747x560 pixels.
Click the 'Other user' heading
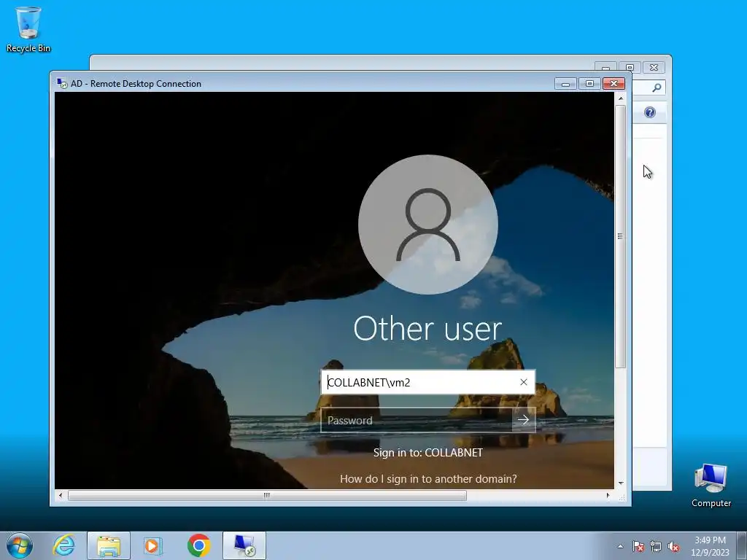[427, 329]
